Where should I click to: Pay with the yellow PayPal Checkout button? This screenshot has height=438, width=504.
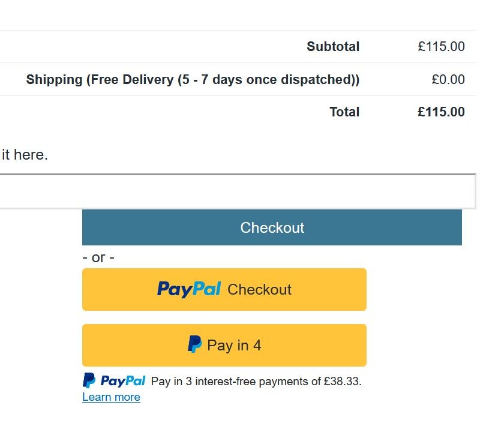[x=224, y=289]
